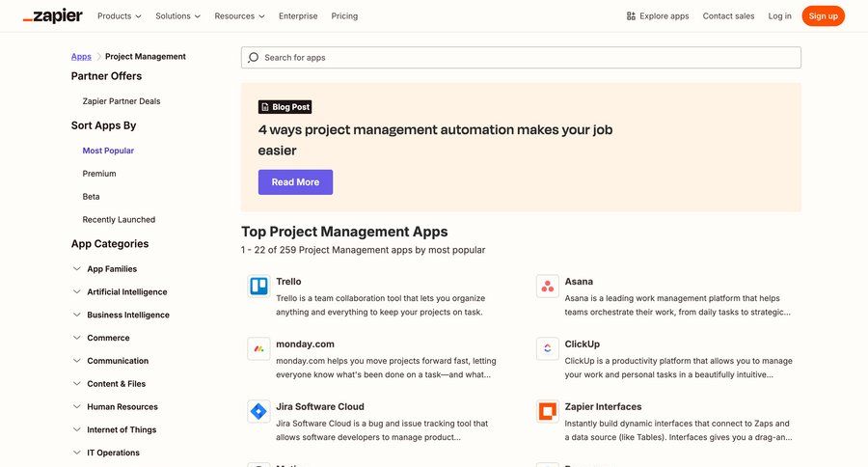The height and width of the screenshot is (467, 868).
Task: Expand the Content & Files category chevron
Action: 76,383
